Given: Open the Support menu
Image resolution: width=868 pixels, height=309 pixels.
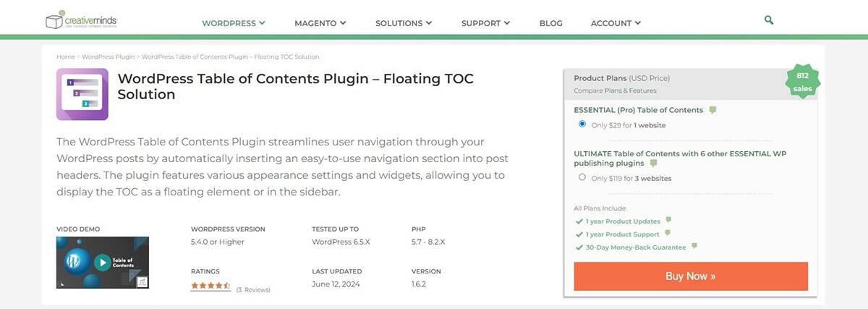Looking at the screenshot, I should [486, 23].
